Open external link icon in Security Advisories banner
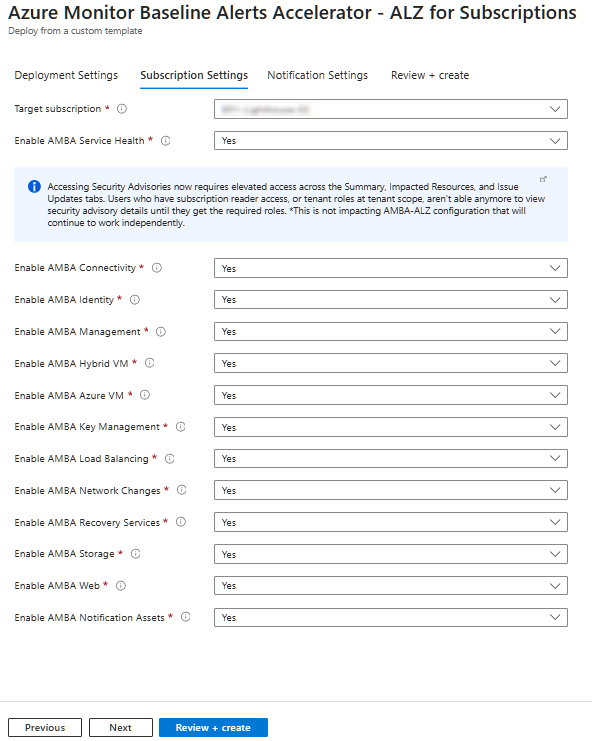 (x=543, y=179)
